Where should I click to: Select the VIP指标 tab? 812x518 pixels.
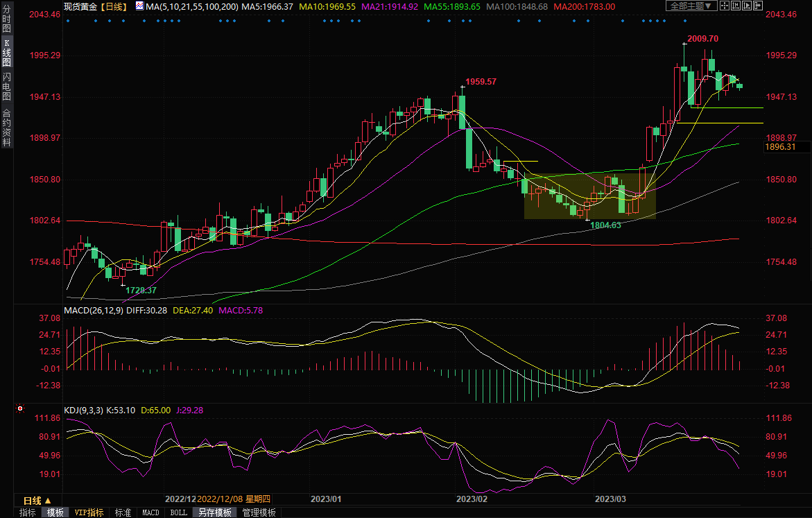pyautogui.click(x=89, y=512)
